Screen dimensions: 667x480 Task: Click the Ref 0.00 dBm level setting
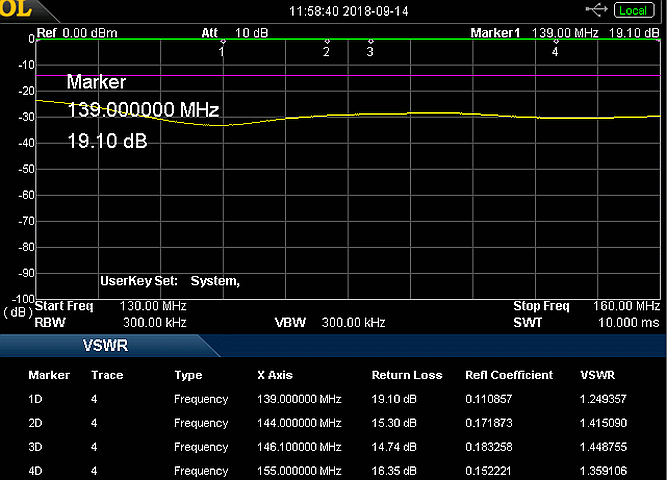(76, 33)
